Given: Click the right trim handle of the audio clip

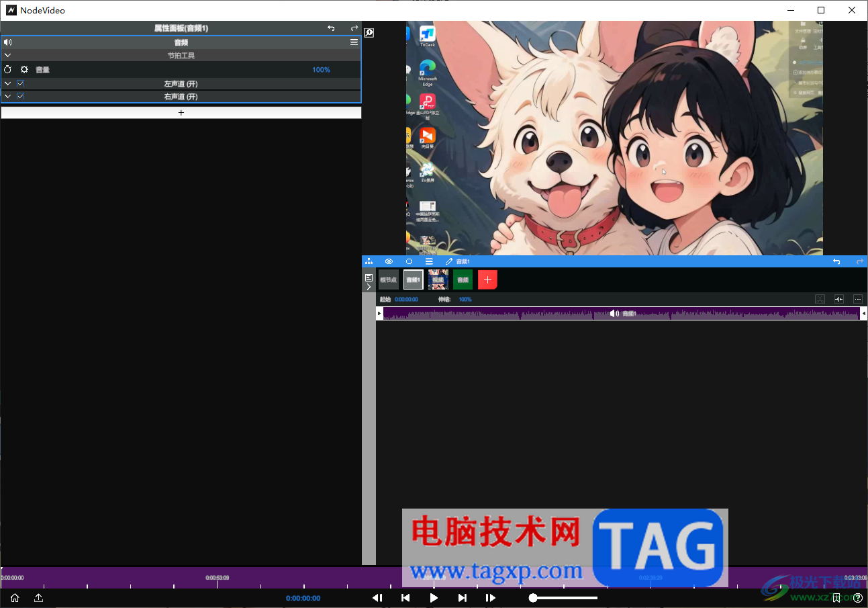Looking at the screenshot, I should (x=864, y=314).
